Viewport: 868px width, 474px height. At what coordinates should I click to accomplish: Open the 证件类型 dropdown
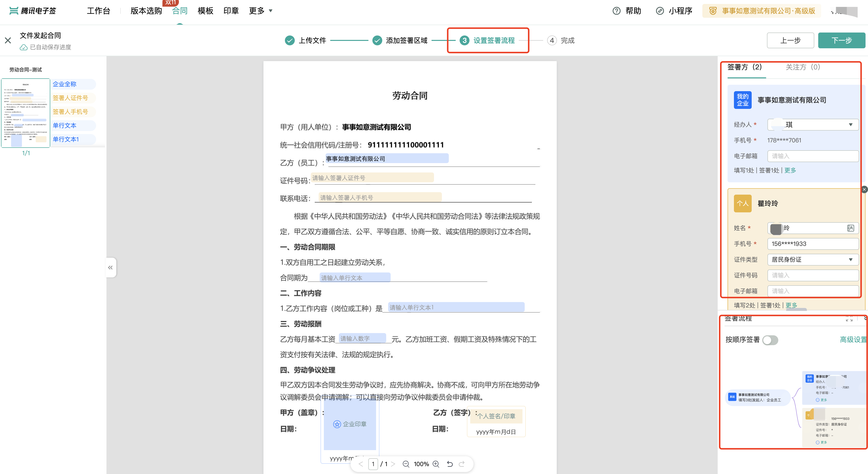813,259
